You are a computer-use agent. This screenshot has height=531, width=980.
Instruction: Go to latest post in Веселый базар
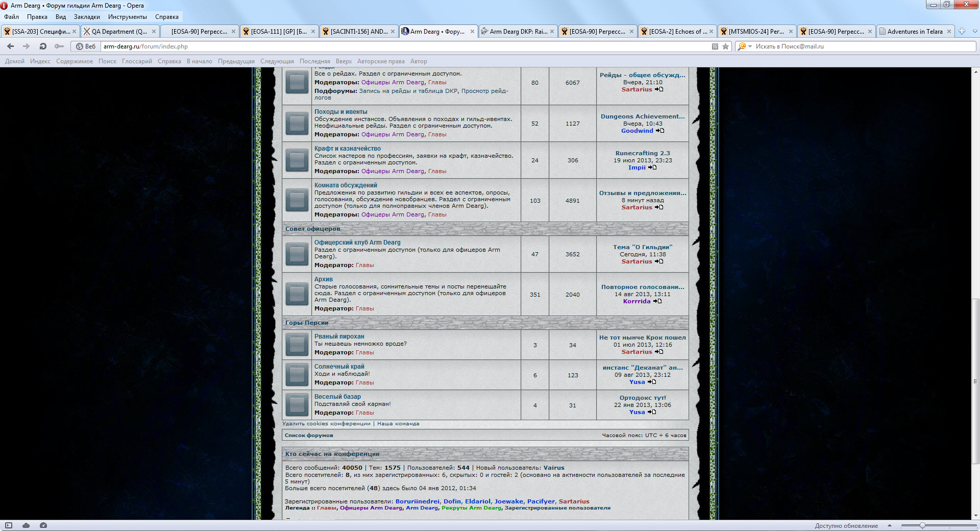click(652, 412)
